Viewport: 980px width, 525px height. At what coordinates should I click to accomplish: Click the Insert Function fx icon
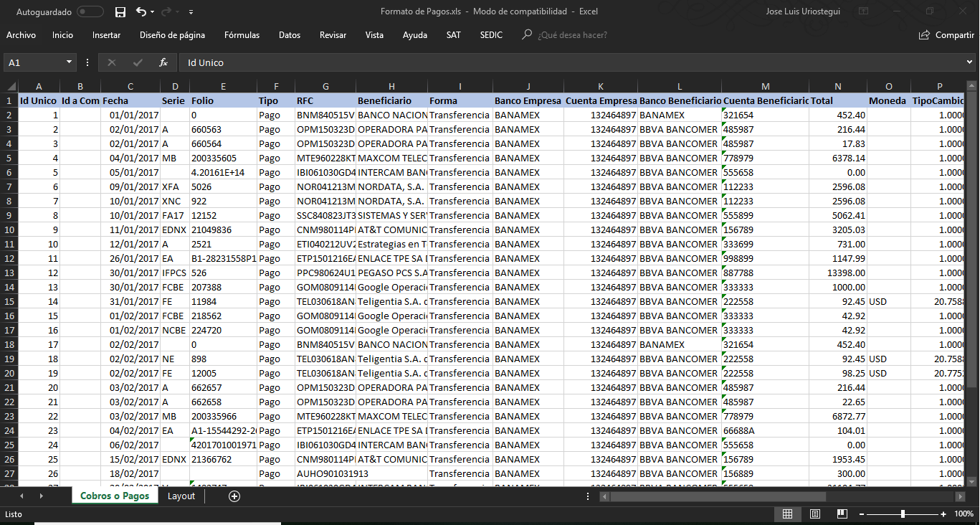[163, 62]
